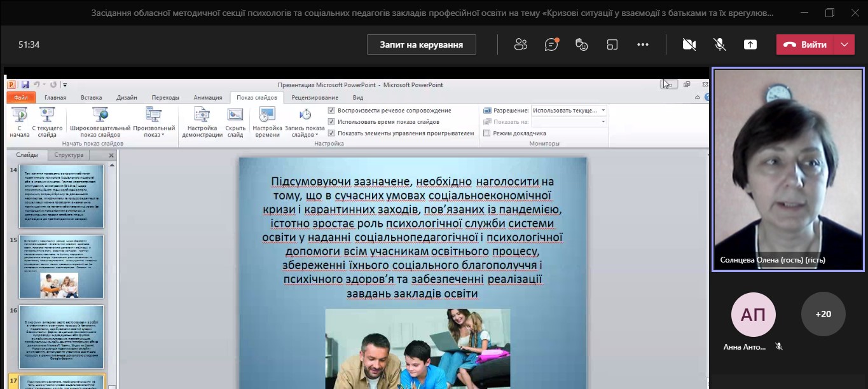Viewport: 868px width, 389px height.
Task: Open the participants panel in Teams
Action: 521,44
